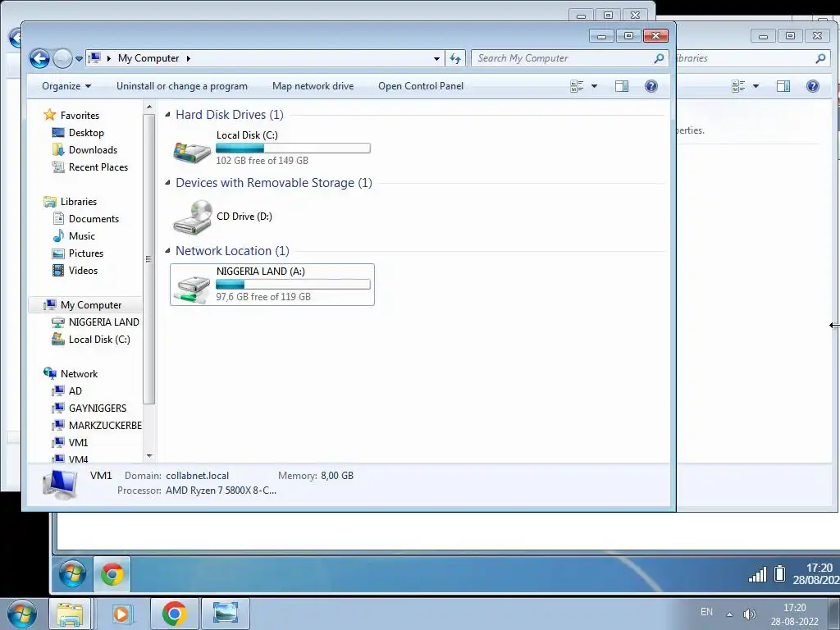Open the Downloads folder in the sidebar
840x630 pixels.
point(93,150)
